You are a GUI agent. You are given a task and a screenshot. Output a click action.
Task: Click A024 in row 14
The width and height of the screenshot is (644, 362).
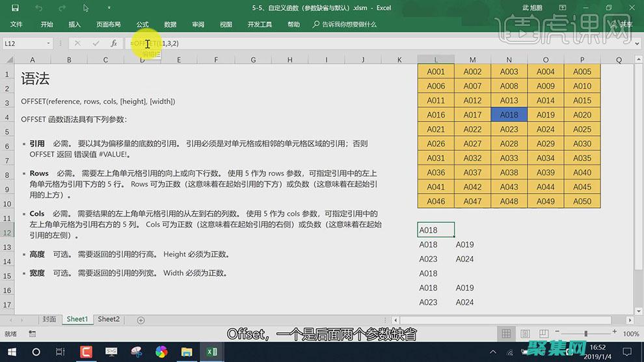point(464,259)
